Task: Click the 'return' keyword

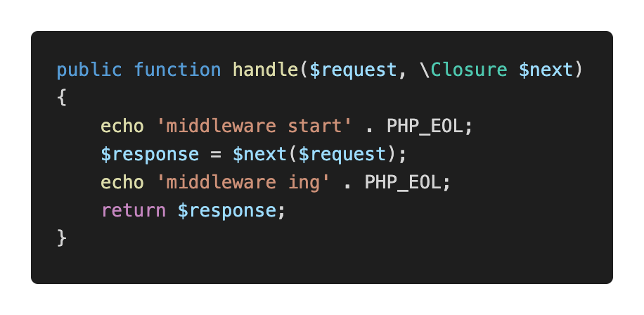Action: coord(134,210)
